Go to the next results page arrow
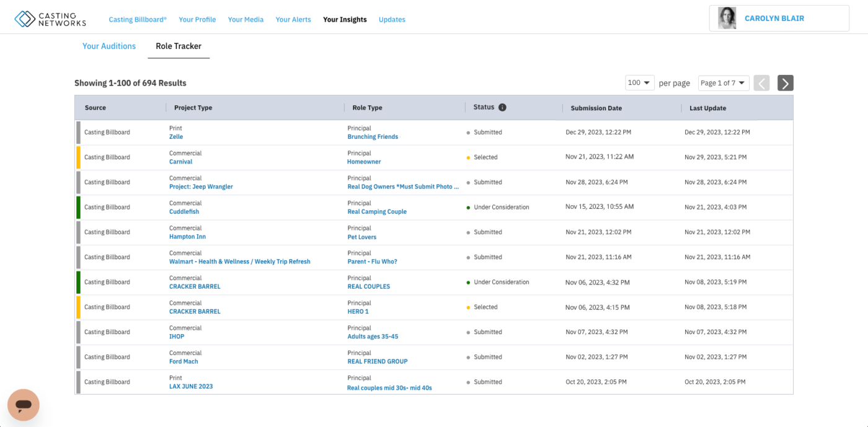 785,82
